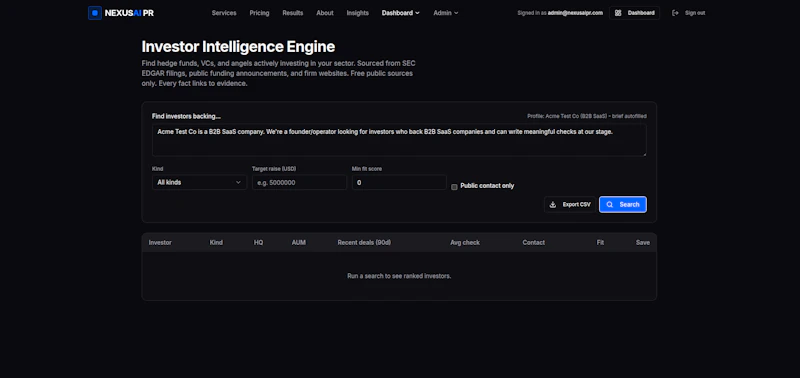800x378 pixels.
Task: Enable the Public contact only checkbox
Action: pyautogui.click(x=454, y=187)
